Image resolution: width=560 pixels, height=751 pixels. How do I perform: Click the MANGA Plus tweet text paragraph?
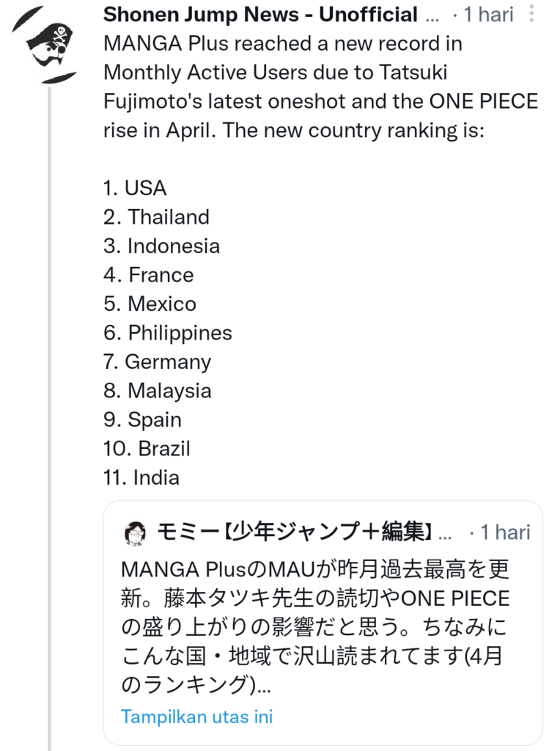pyautogui.click(x=320, y=87)
